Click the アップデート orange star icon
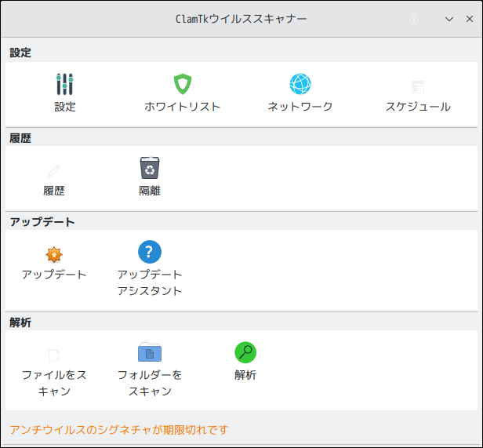483x448 pixels. coord(54,255)
